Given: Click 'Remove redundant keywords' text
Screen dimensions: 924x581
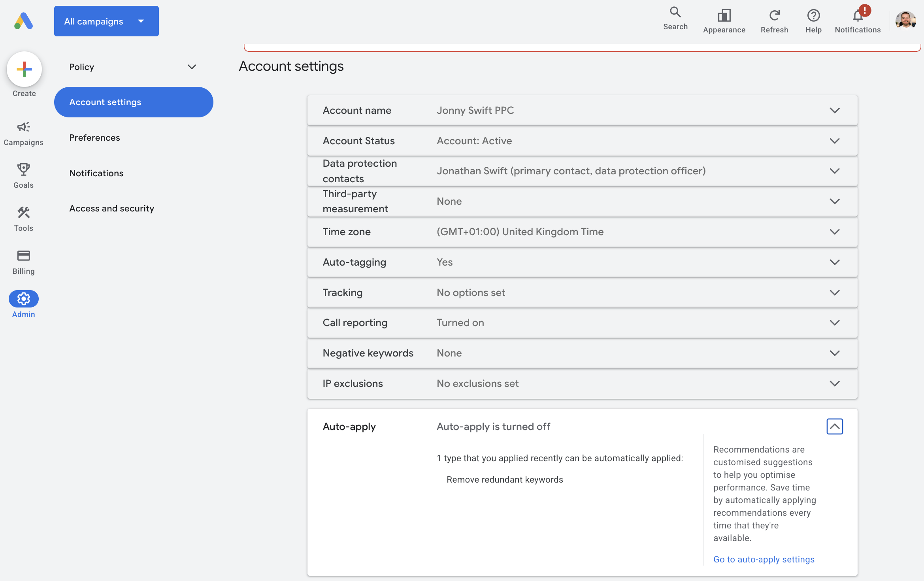Looking at the screenshot, I should pos(505,479).
